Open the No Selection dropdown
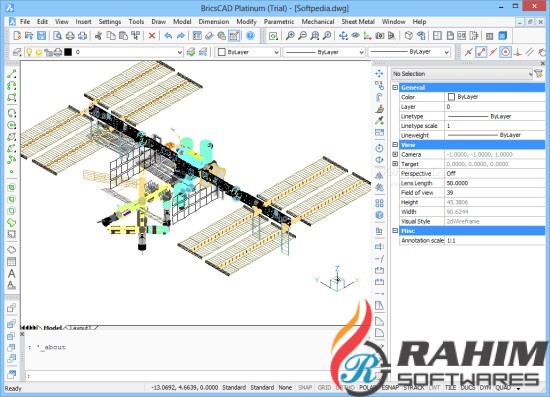 click(x=462, y=74)
